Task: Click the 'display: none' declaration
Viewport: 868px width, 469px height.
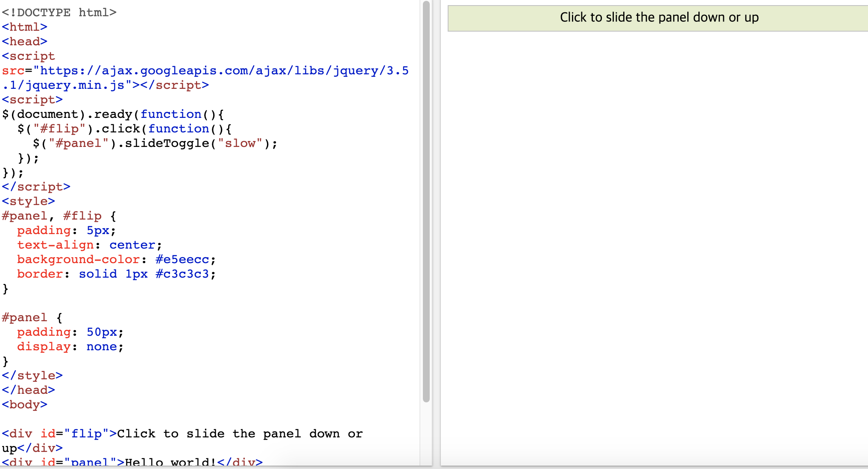Action: pos(70,347)
